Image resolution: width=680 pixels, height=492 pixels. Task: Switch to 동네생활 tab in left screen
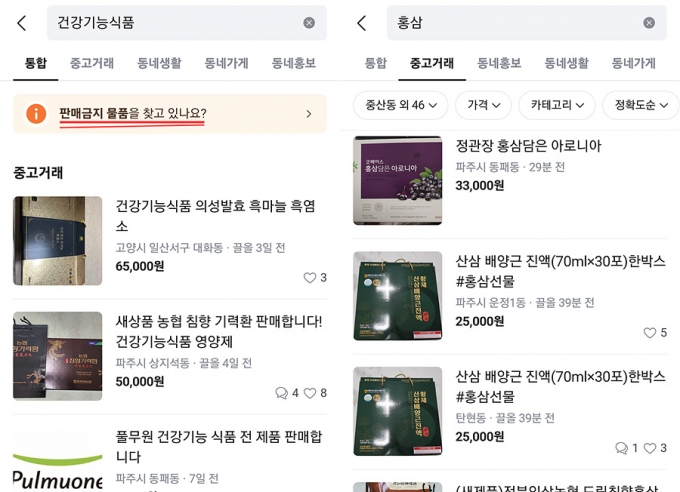coord(159,63)
